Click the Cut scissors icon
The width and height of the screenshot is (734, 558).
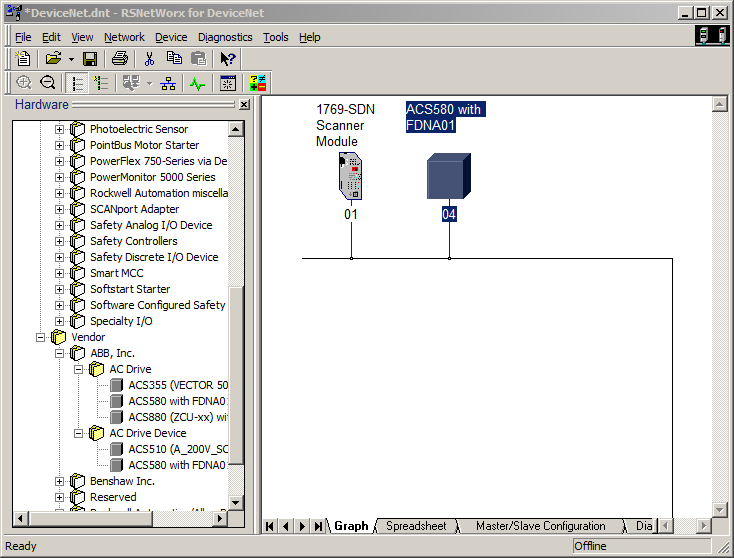(149, 59)
